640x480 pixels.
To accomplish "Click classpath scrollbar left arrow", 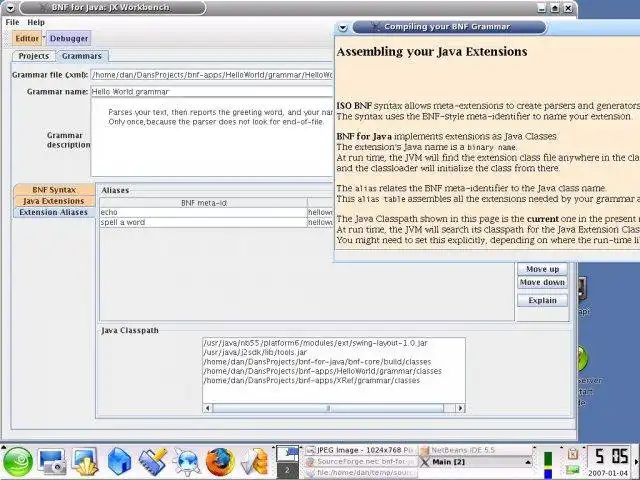I will (x=207, y=408).
